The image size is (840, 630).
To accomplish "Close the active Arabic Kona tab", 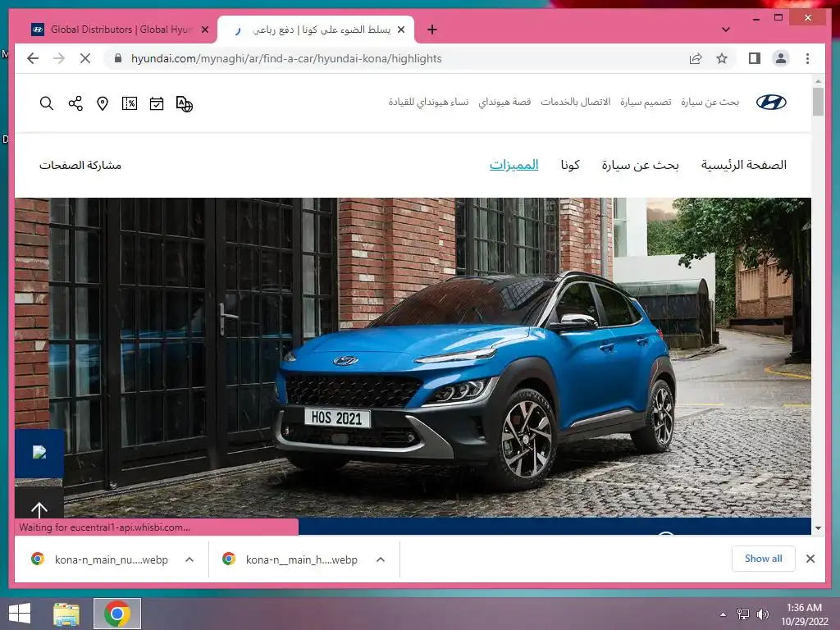I will click(401, 30).
